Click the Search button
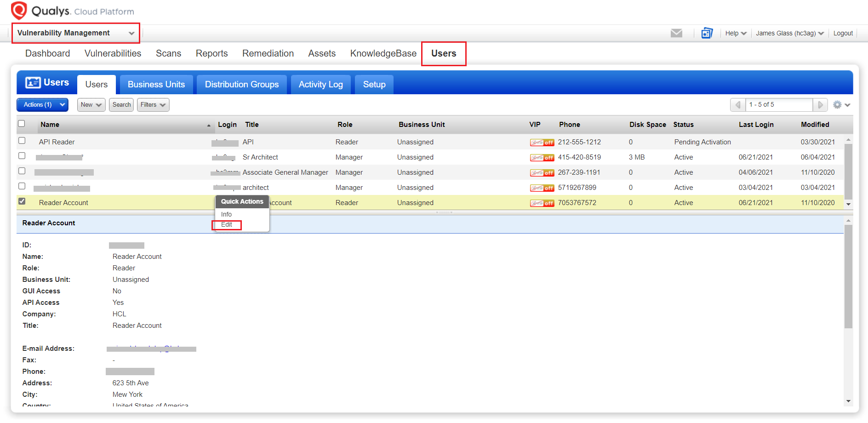 (121, 105)
